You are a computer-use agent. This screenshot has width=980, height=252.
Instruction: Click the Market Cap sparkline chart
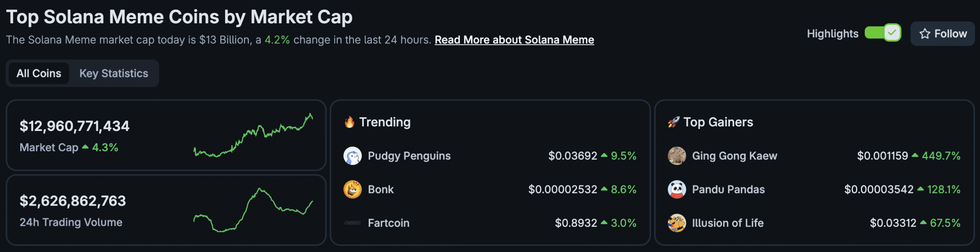pyautogui.click(x=253, y=135)
